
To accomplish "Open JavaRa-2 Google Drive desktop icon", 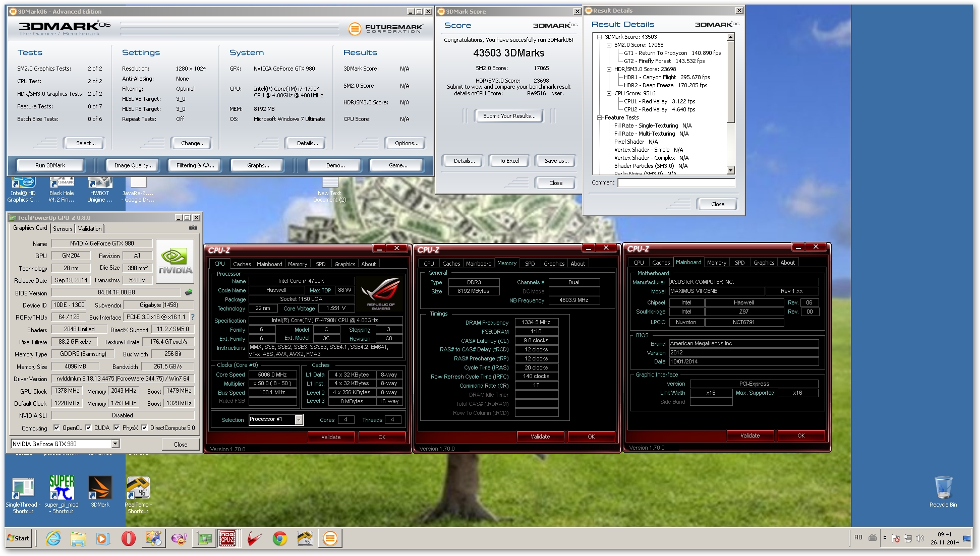I will point(138,189).
